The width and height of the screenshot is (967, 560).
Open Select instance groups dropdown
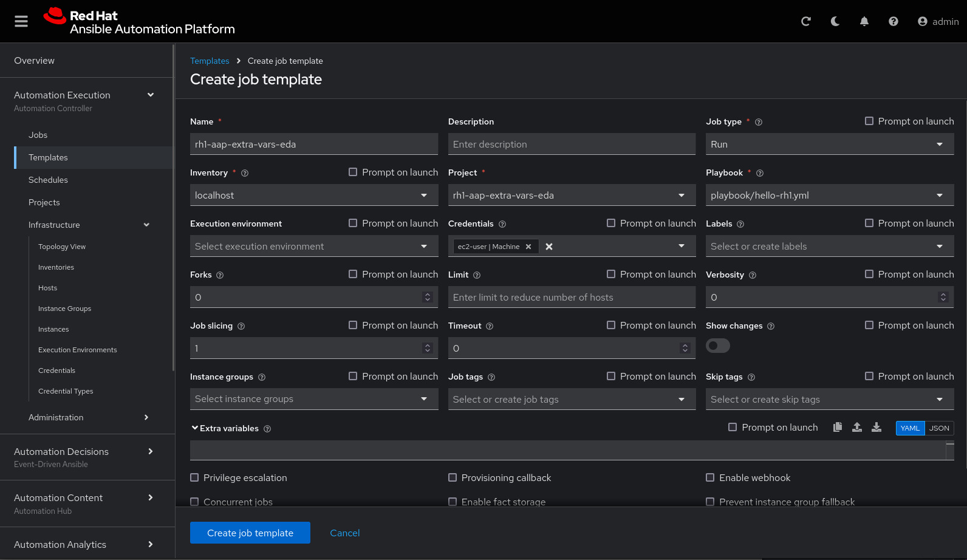click(314, 399)
